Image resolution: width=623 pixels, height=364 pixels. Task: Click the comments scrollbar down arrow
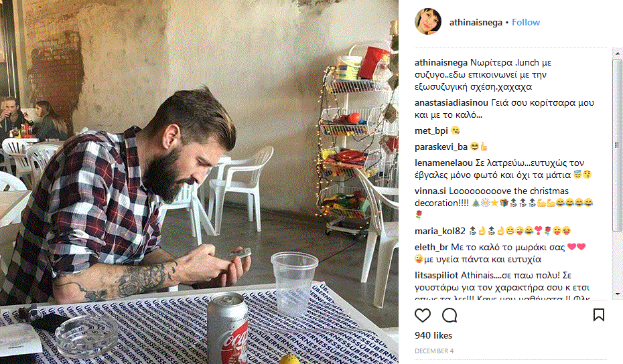(x=617, y=294)
